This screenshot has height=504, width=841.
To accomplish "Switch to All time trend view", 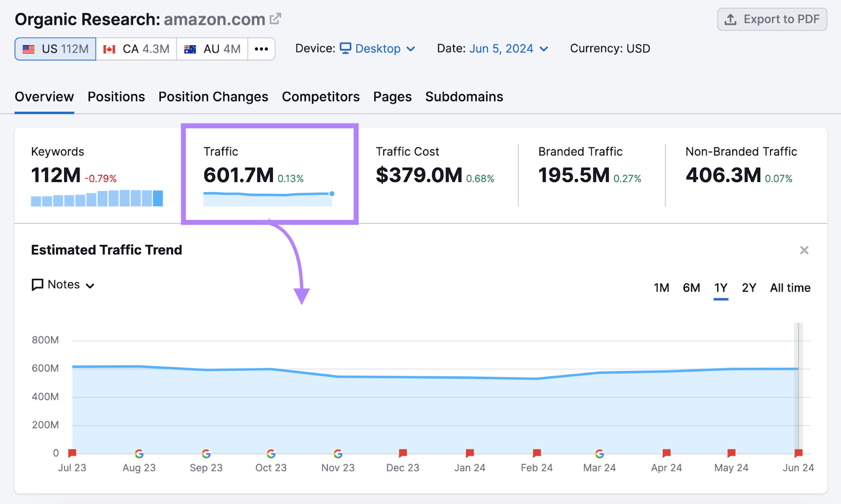I will pos(789,288).
